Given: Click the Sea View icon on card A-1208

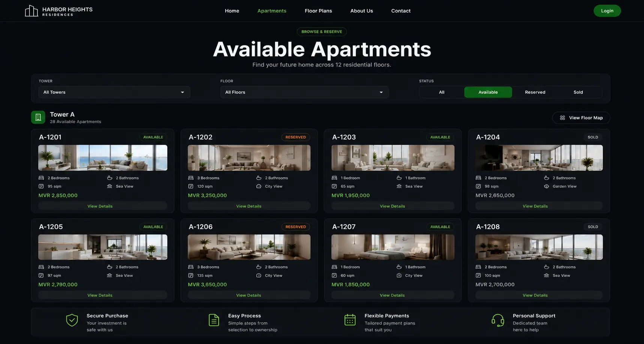Looking at the screenshot, I should tap(546, 276).
